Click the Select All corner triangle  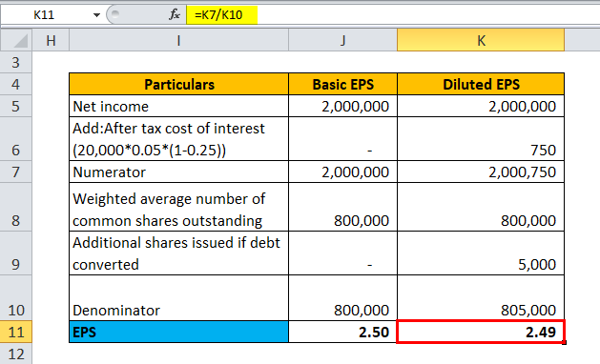click(x=16, y=40)
